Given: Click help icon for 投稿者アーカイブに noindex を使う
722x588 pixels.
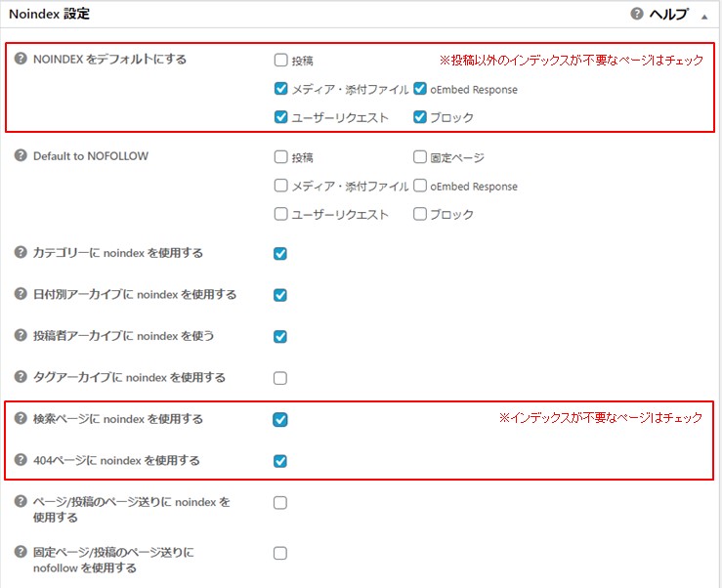Looking at the screenshot, I should (x=21, y=336).
